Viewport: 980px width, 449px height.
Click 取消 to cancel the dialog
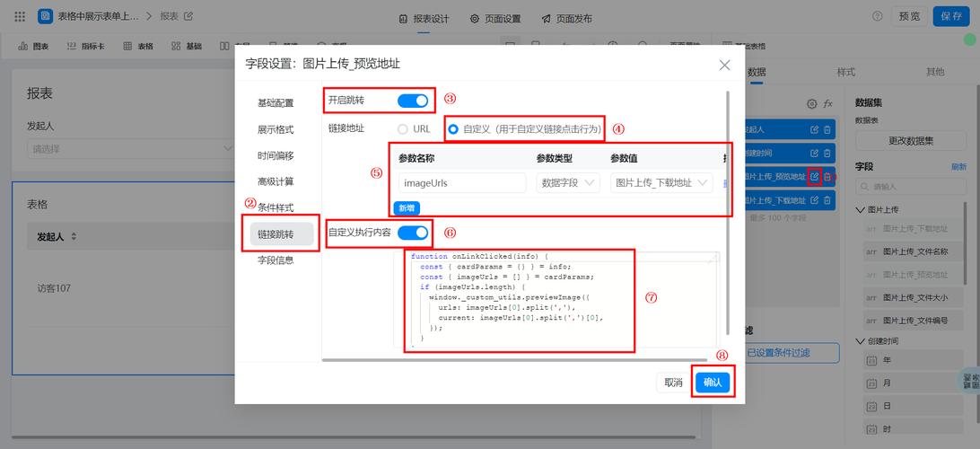[673, 383]
